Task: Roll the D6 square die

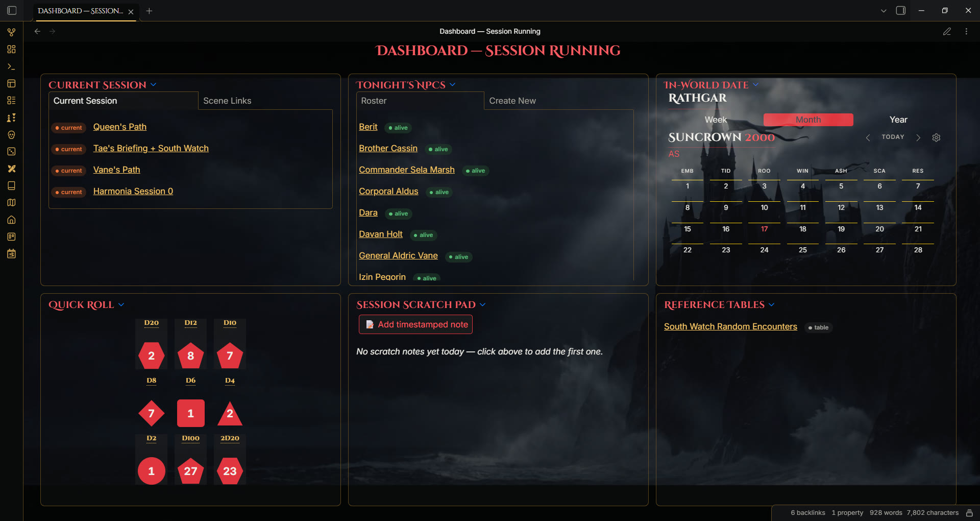Action: point(190,413)
